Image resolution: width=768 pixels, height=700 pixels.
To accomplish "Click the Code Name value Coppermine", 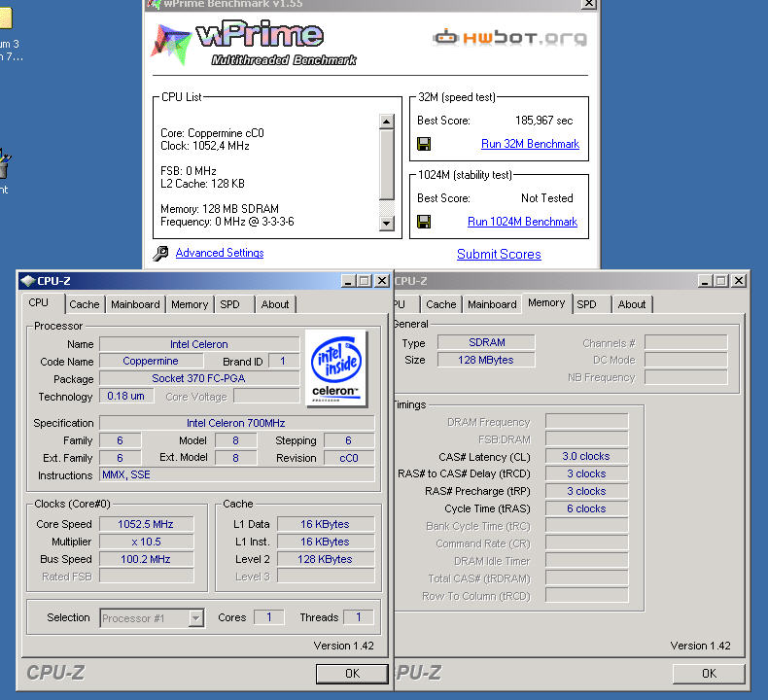I will pos(151,361).
